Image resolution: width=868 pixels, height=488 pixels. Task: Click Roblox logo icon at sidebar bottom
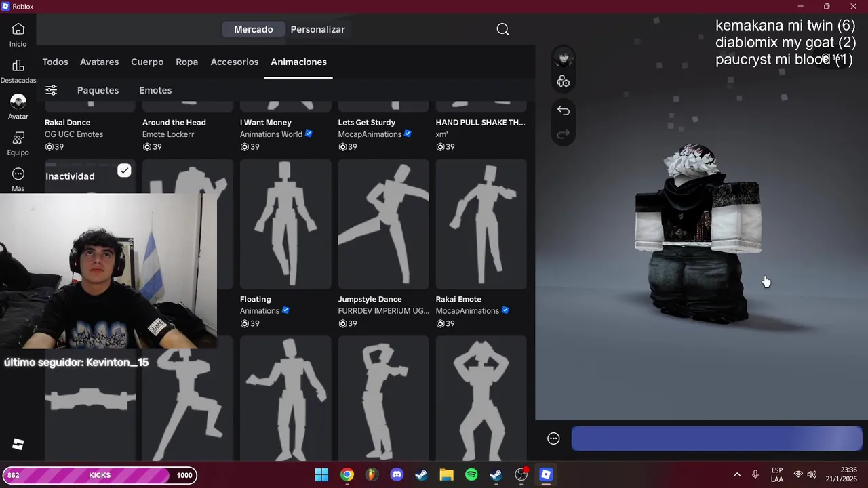[18, 444]
